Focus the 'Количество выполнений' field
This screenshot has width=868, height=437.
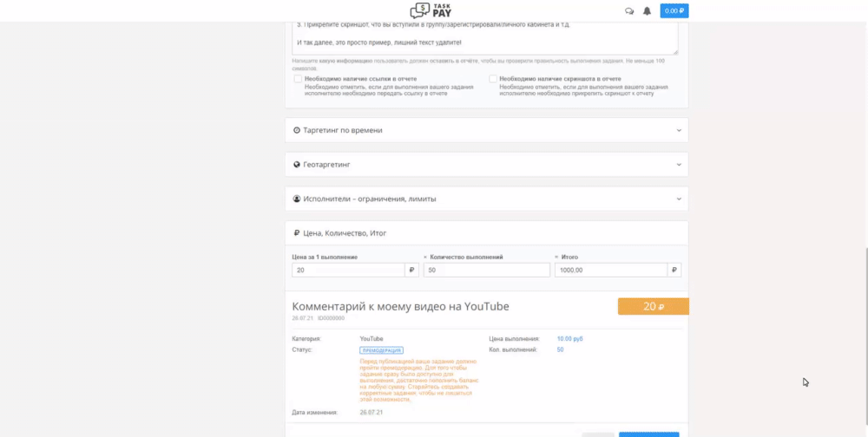pyautogui.click(x=487, y=270)
